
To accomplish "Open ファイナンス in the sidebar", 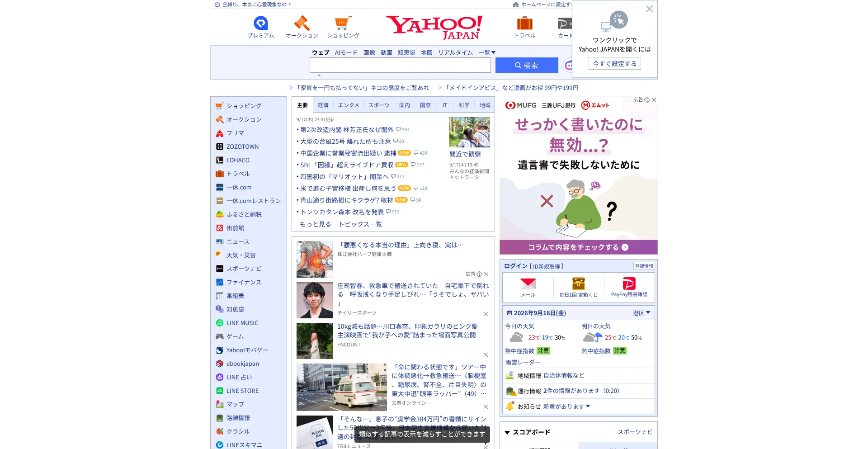I will click(x=244, y=282).
